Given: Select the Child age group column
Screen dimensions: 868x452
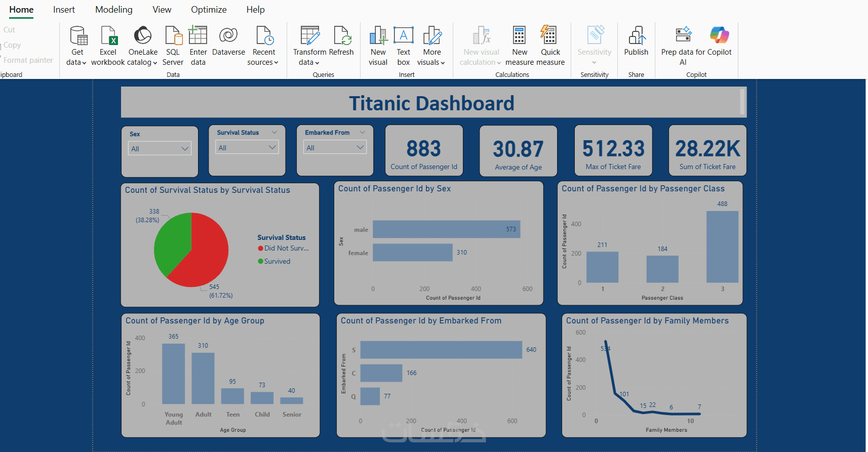Looking at the screenshot, I should [262, 398].
